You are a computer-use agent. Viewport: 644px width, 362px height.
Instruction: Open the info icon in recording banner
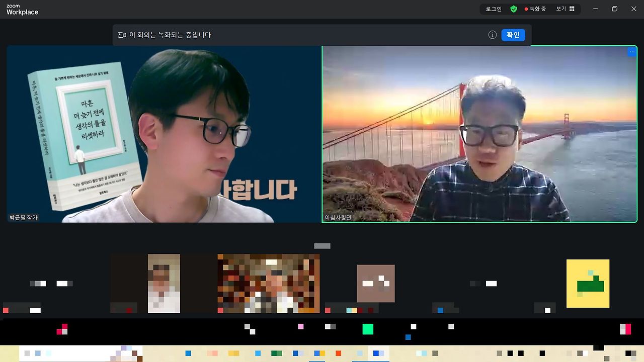tap(493, 35)
